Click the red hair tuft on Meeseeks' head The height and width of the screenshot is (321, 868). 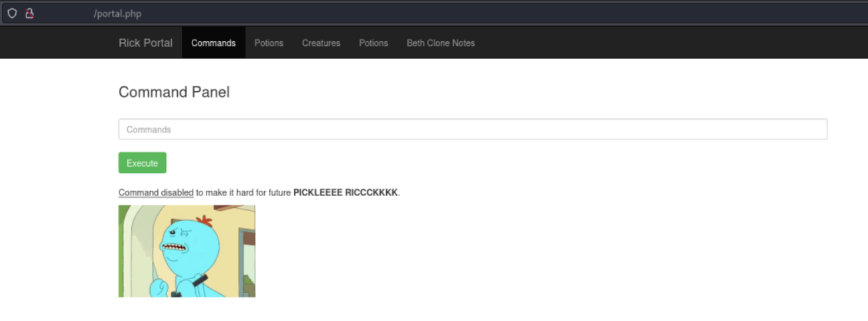pyautogui.click(x=204, y=220)
